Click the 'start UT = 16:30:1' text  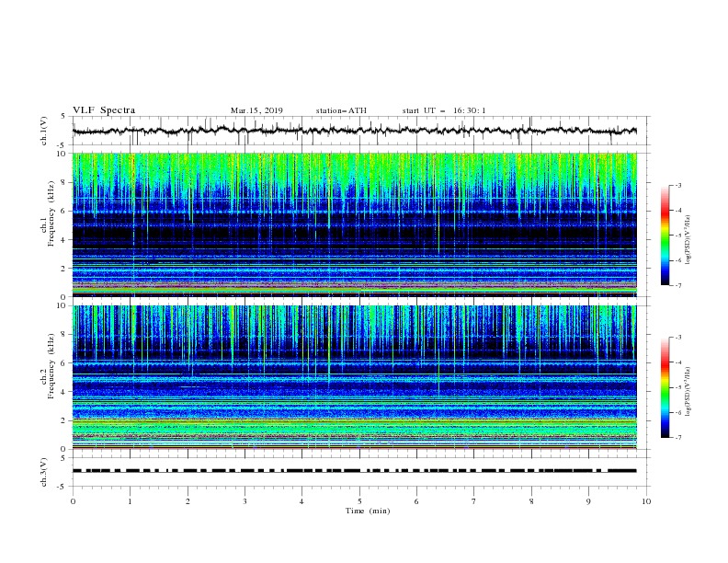[444, 110]
